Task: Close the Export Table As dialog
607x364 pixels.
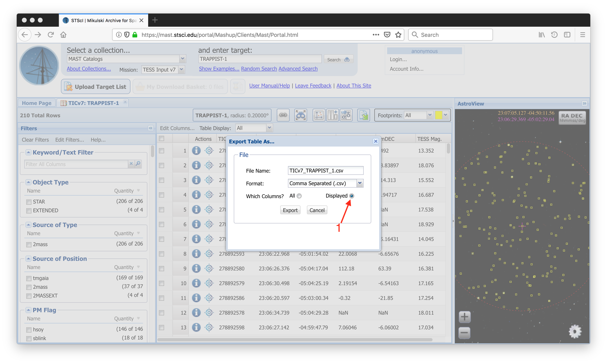Action: [x=375, y=141]
